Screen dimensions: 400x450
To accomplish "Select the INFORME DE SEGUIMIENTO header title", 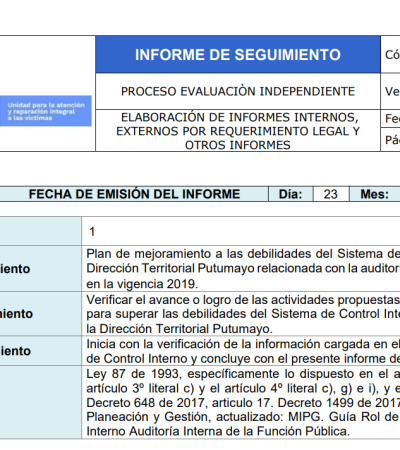I will [238, 55].
